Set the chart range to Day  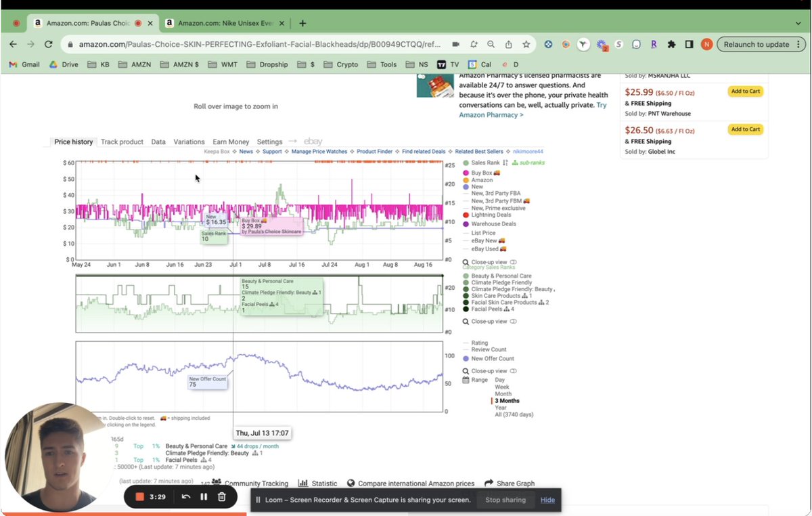(500, 380)
